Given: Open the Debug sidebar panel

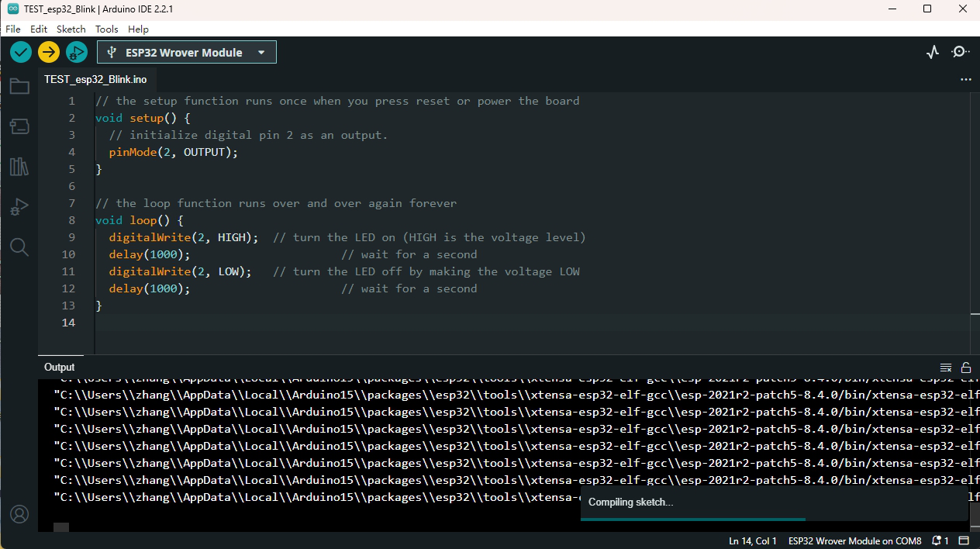Looking at the screenshot, I should [x=19, y=207].
